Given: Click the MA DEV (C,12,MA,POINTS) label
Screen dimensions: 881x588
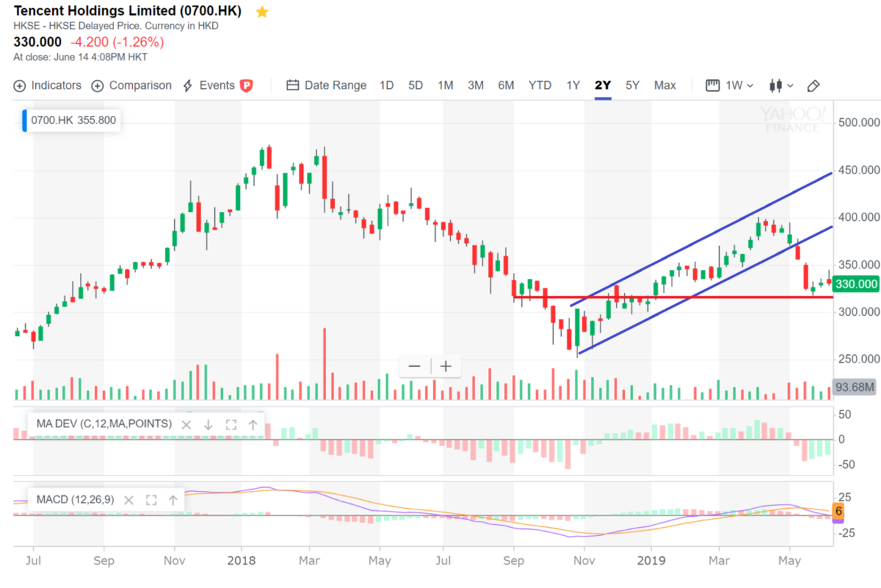Looking at the screenshot, I should [x=104, y=424].
